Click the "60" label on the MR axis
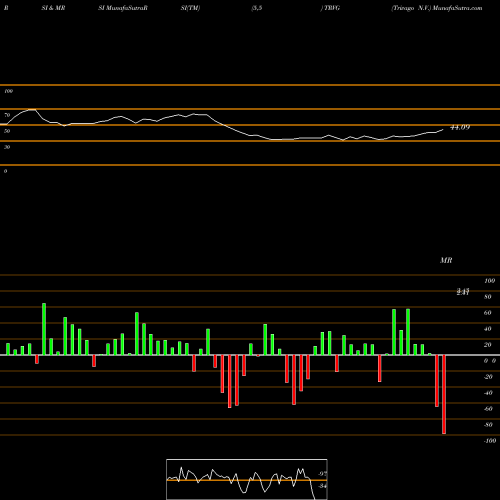 point(488,313)
